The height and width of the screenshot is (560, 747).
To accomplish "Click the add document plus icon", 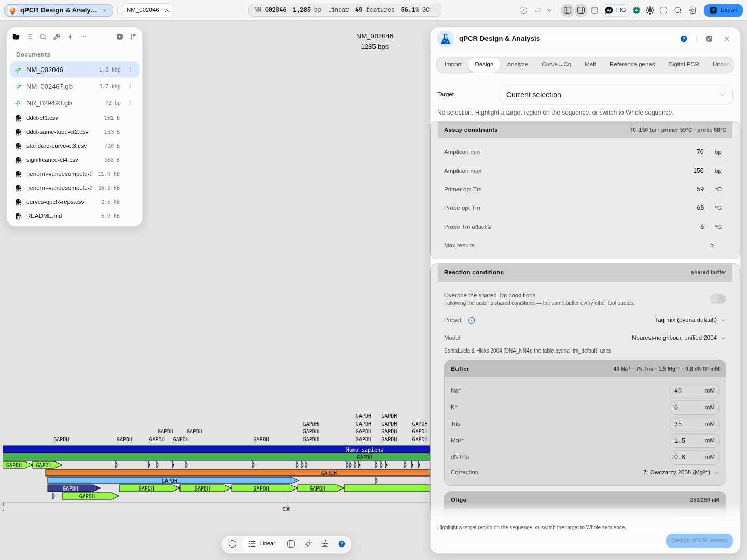I will coord(120,37).
